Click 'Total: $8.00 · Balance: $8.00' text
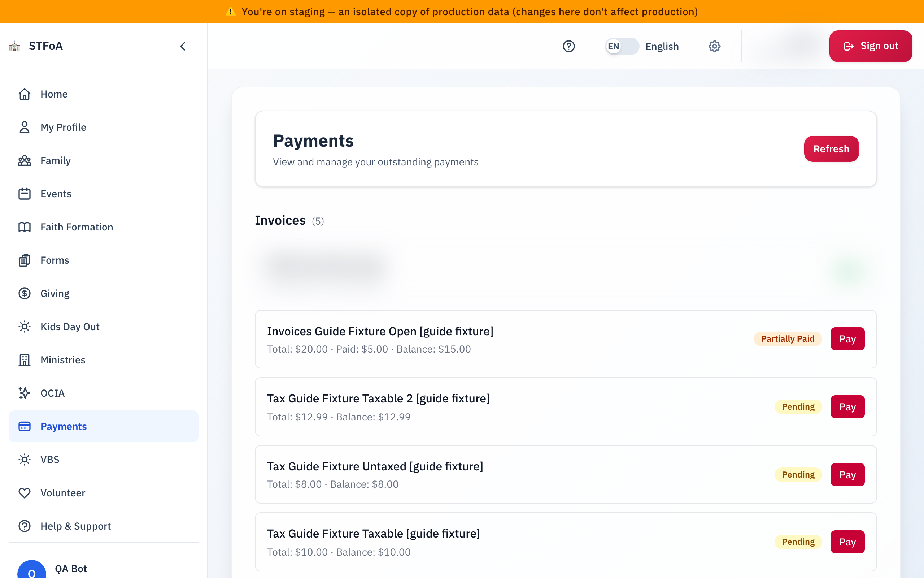 (x=332, y=484)
